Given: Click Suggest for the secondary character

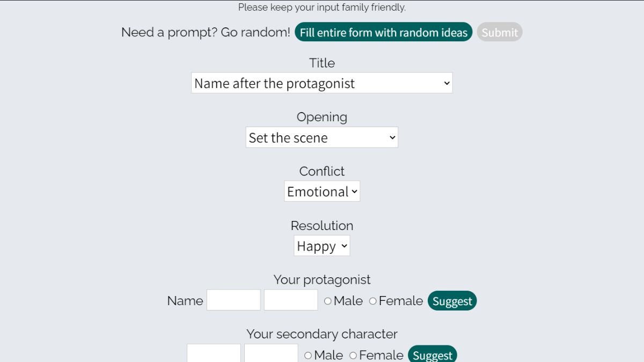Looking at the screenshot, I should tap(433, 355).
